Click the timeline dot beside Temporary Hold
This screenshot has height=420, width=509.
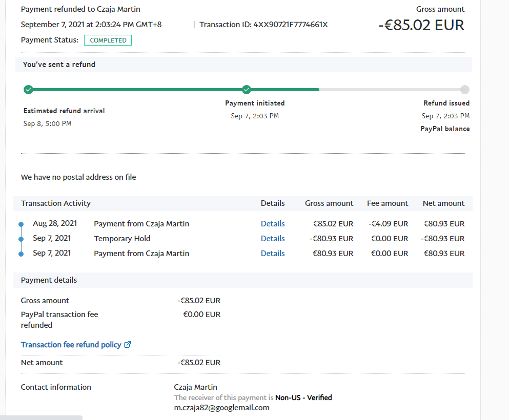point(21,239)
